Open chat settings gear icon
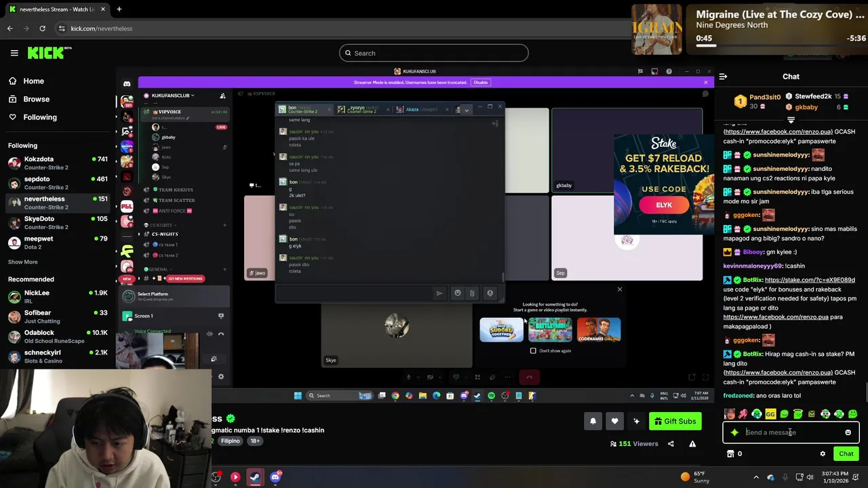This screenshot has height=488, width=868. (x=823, y=454)
